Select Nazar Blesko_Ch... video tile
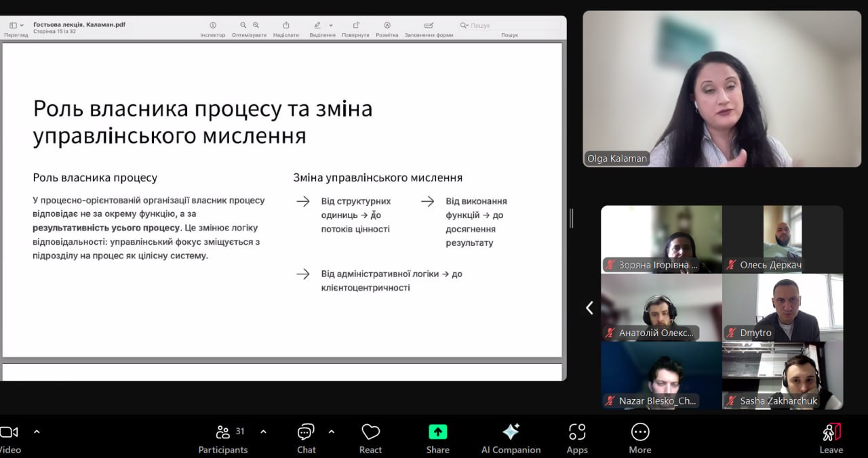Viewport: 868px width, 458px height. click(661, 375)
